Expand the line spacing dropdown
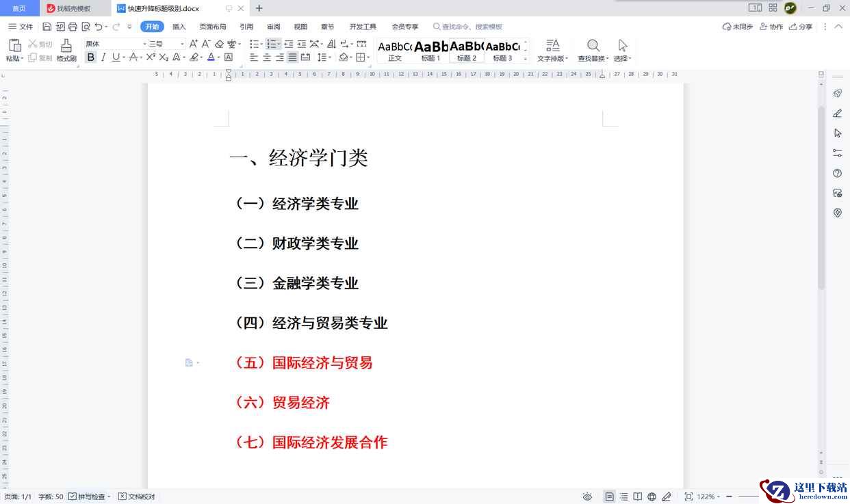The height and width of the screenshot is (504, 850). pyautogui.click(x=330, y=58)
